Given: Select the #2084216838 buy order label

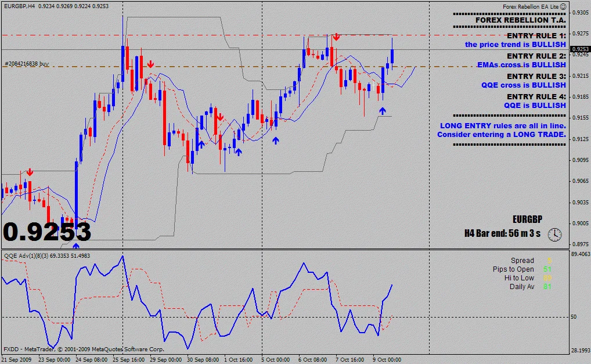Looking at the screenshot, I should pos(26,64).
